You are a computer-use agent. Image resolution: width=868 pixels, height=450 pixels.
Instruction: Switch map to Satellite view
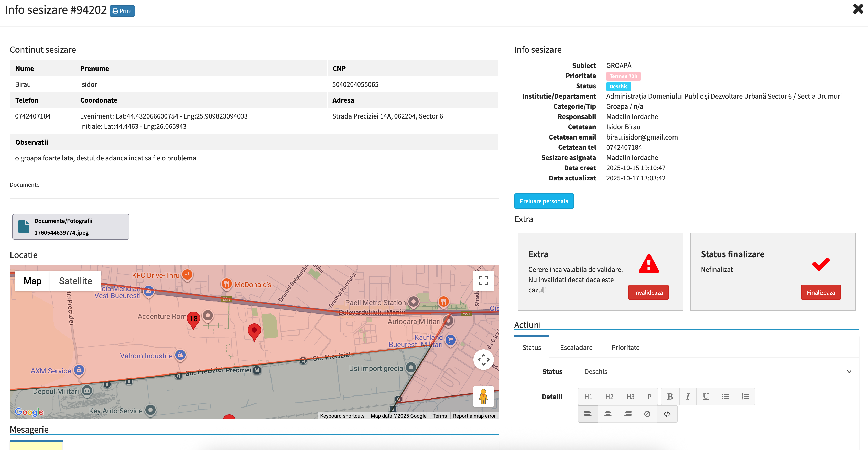click(75, 281)
